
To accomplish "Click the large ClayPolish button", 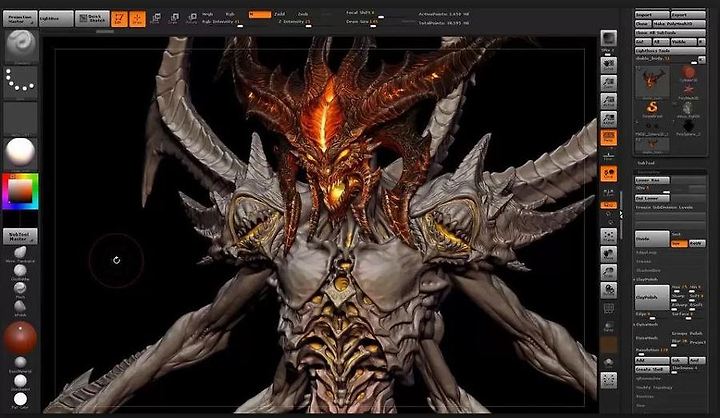I will point(652,297).
